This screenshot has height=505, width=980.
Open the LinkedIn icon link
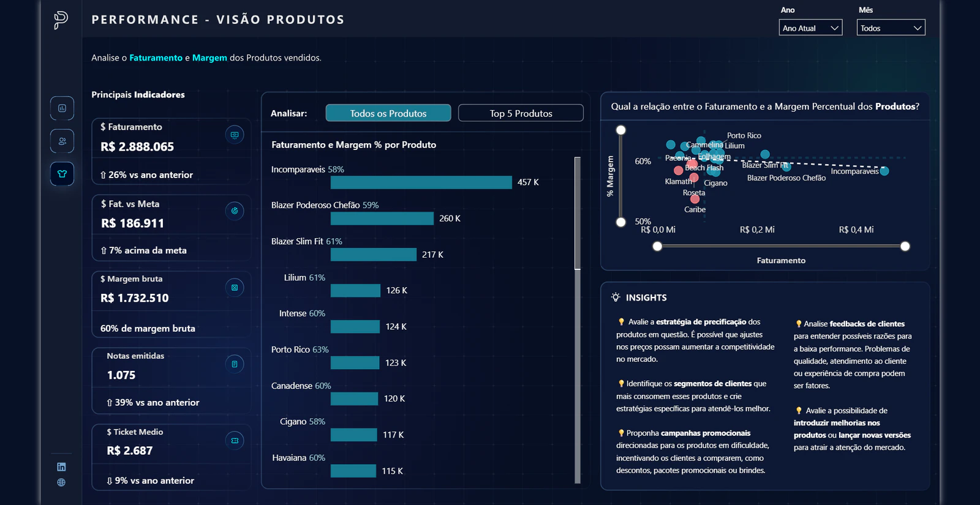[61, 467]
